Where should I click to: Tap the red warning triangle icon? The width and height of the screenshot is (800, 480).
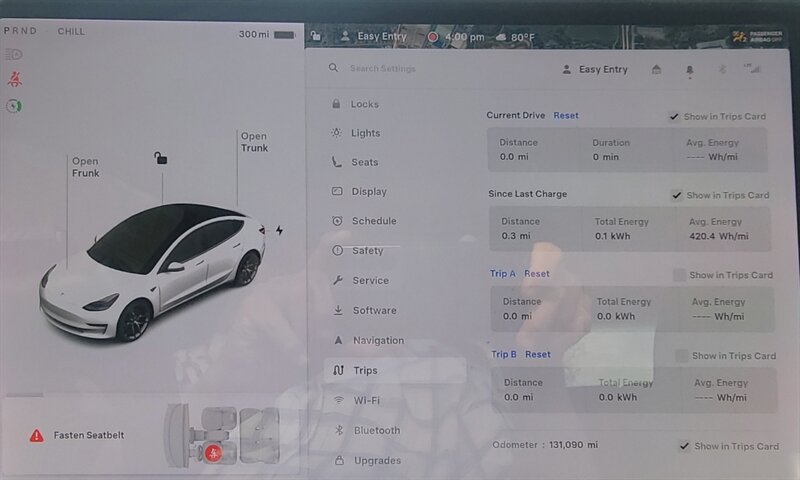pyautogui.click(x=36, y=436)
